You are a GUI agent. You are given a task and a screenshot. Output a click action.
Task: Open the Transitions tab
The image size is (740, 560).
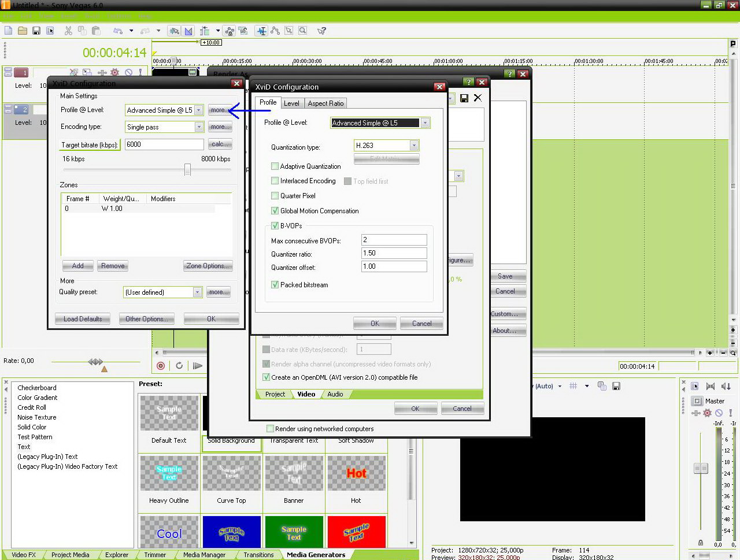point(258,555)
